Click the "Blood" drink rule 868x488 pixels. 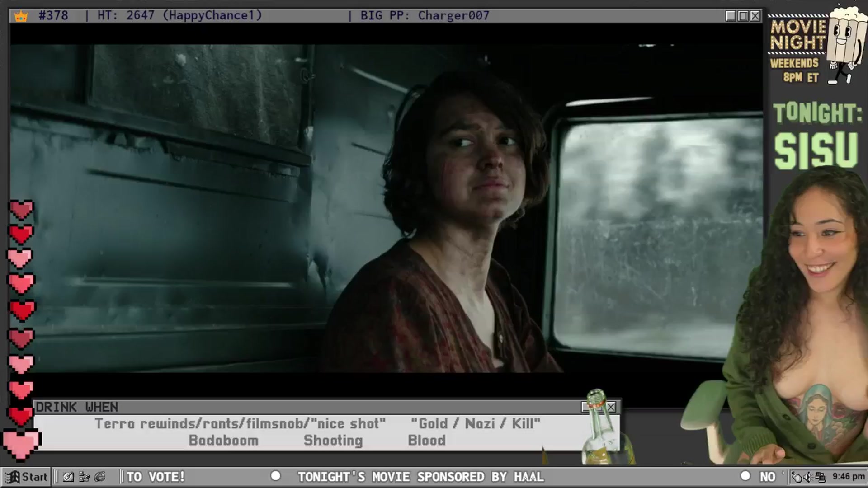click(x=426, y=441)
